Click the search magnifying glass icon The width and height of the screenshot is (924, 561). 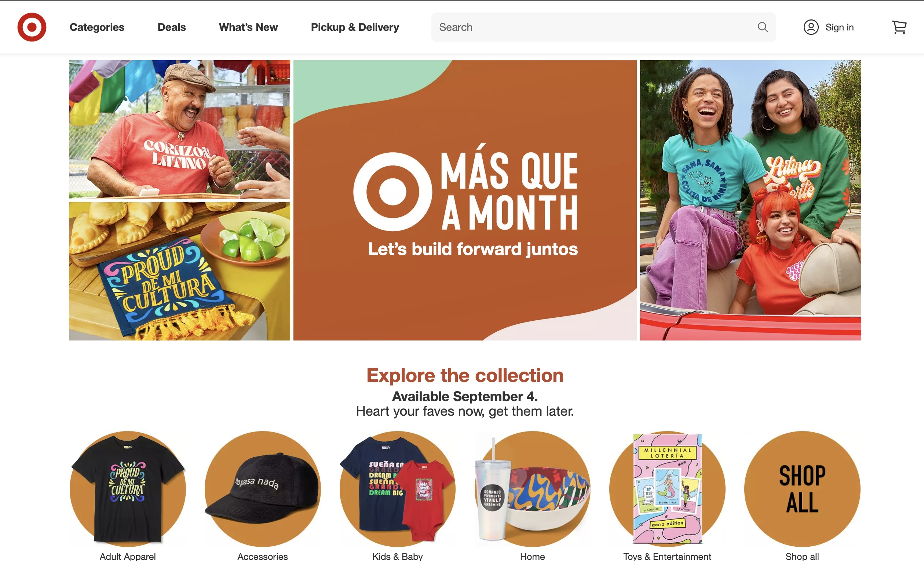point(762,27)
